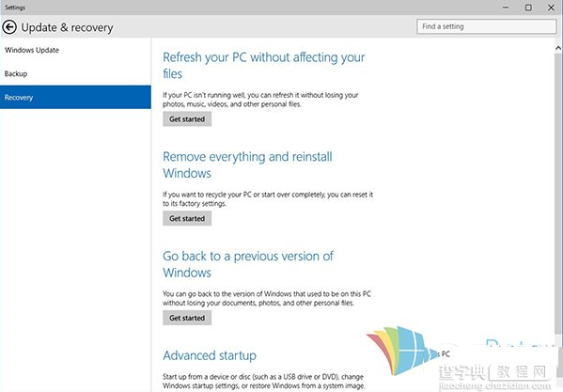563x392 pixels.
Task: Get started with Remove everything and reinstall
Action: (x=187, y=218)
